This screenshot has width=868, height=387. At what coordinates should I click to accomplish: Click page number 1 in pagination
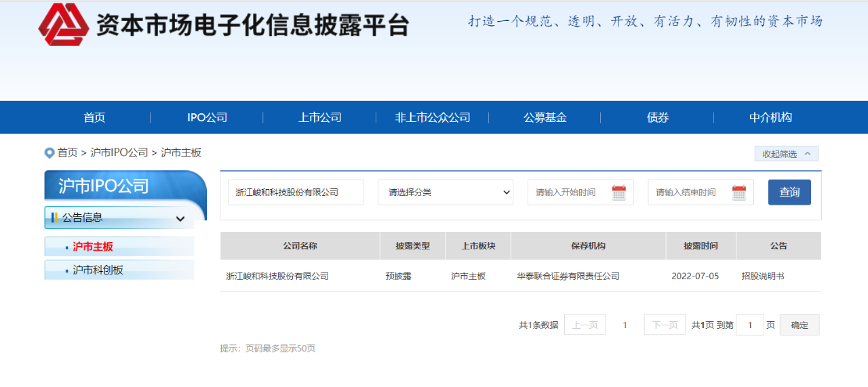pyautogui.click(x=625, y=325)
